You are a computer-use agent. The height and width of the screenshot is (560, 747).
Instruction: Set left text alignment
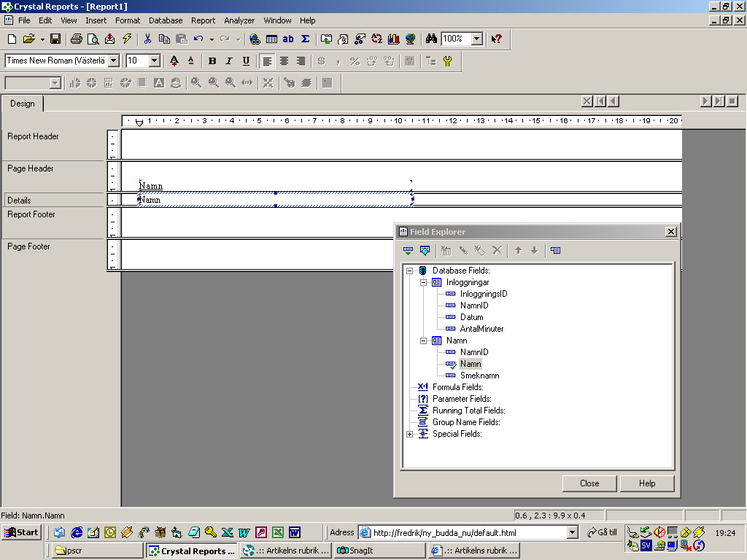(267, 61)
